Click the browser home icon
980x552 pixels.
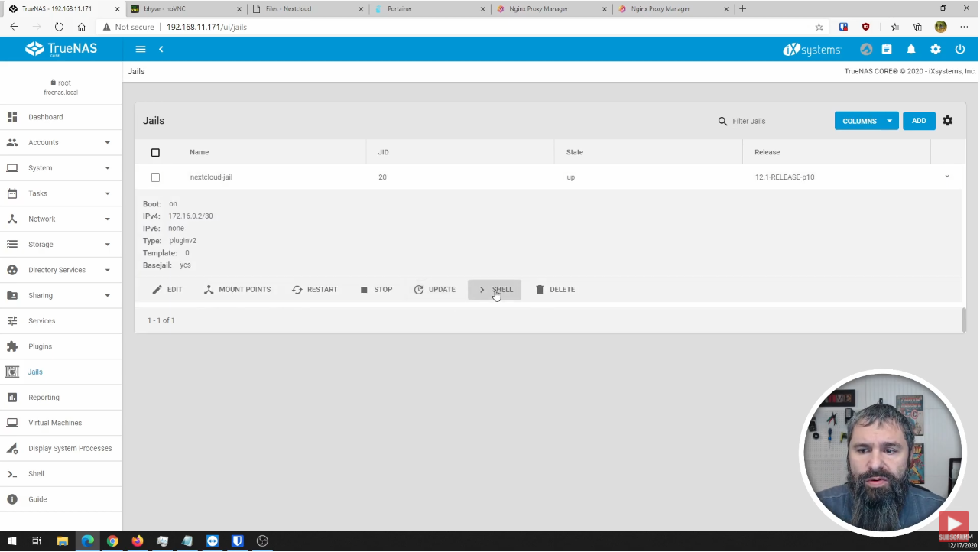pos(81,27)
